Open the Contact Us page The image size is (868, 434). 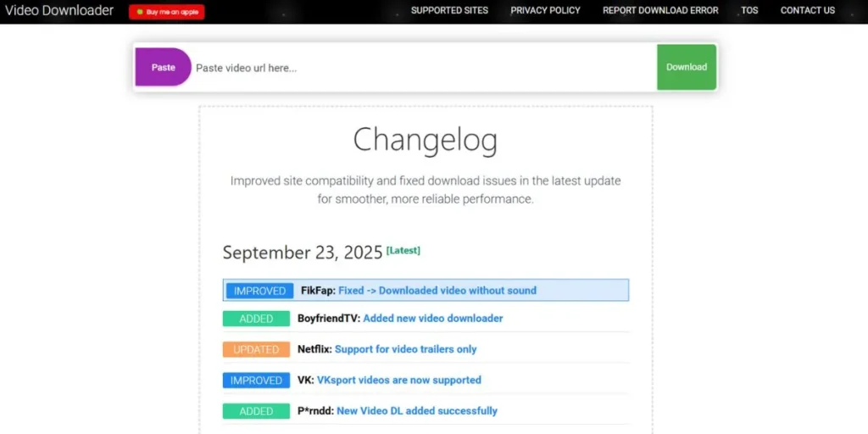pos(807,11)
